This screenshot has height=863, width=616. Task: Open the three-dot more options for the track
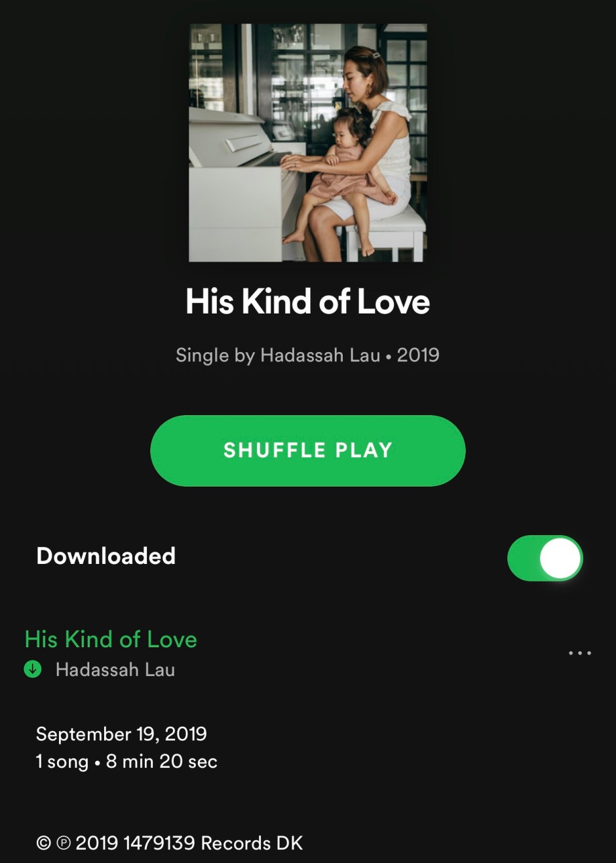click(580, 653)
